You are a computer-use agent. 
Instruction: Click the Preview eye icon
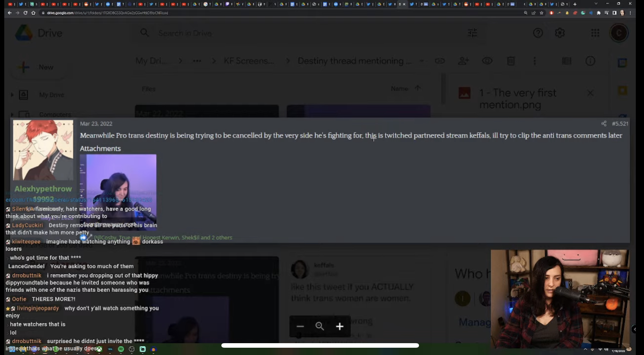click(487, 61)
